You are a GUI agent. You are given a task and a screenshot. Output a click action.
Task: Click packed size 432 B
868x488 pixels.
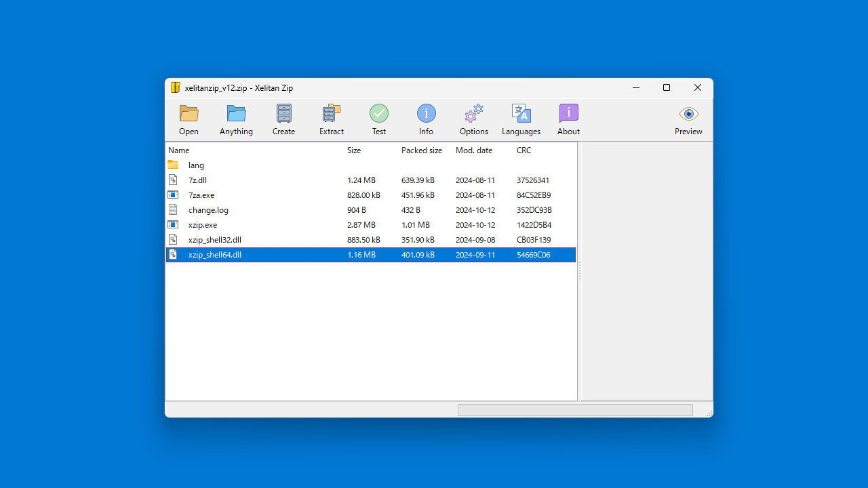[411, 210]
